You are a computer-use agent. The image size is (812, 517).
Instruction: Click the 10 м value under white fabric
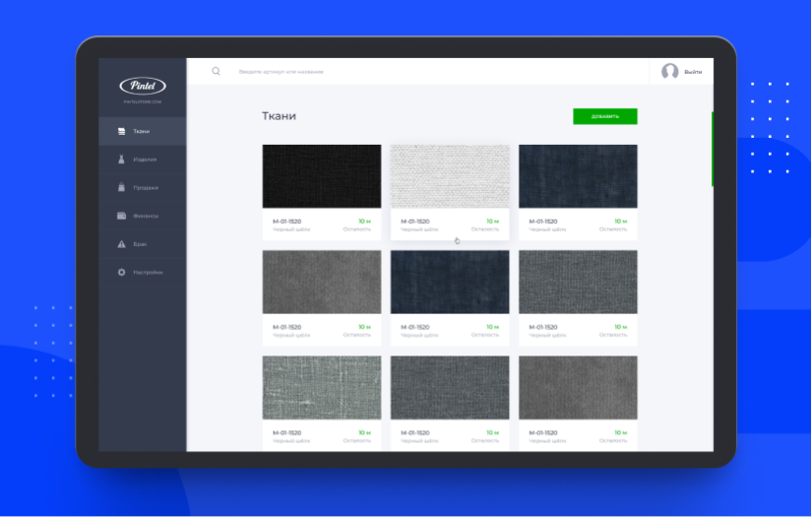click(x=492, y=222)
